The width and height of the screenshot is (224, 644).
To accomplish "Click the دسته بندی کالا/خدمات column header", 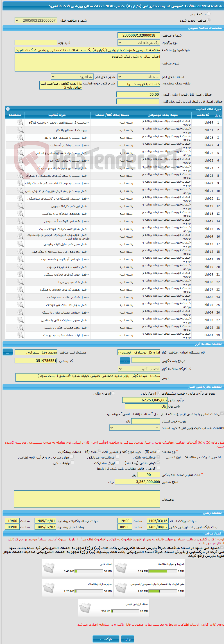I will (112, 115).
